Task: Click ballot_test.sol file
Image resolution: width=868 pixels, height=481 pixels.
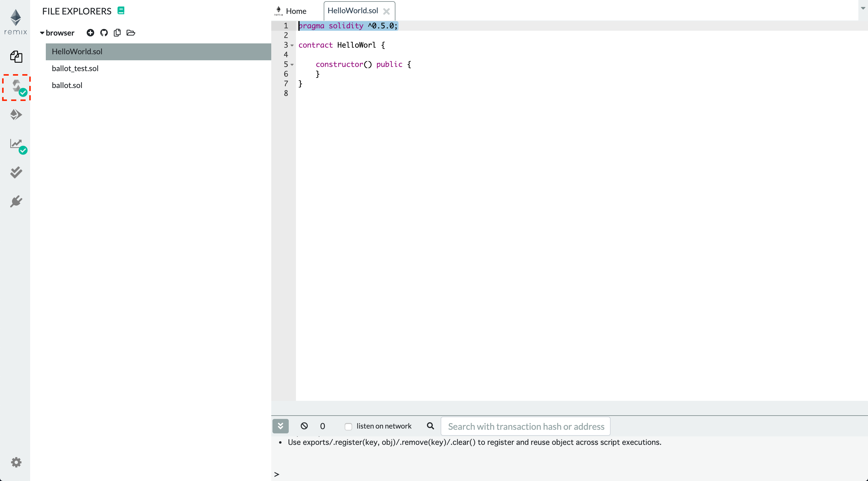Action: 75,68
